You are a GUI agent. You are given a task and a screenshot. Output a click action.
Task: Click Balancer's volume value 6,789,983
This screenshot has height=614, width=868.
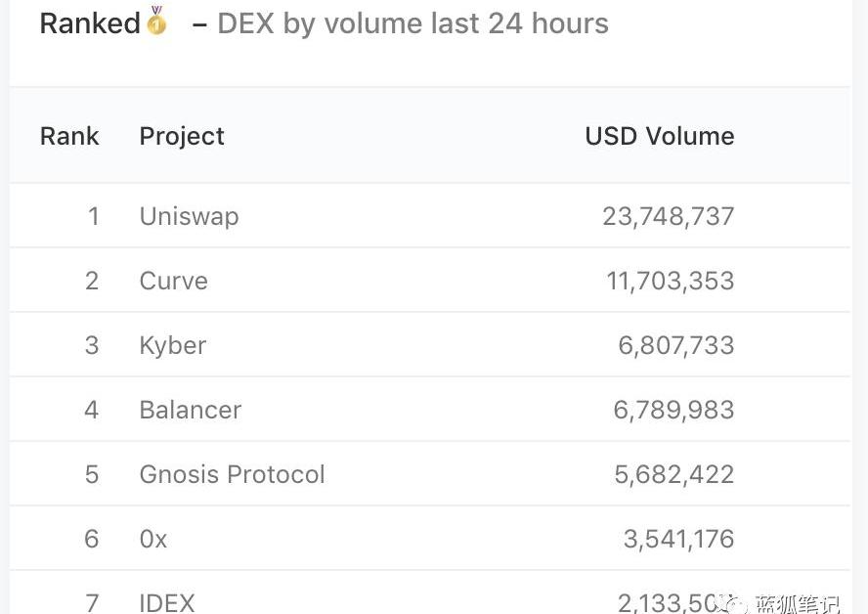673,410
